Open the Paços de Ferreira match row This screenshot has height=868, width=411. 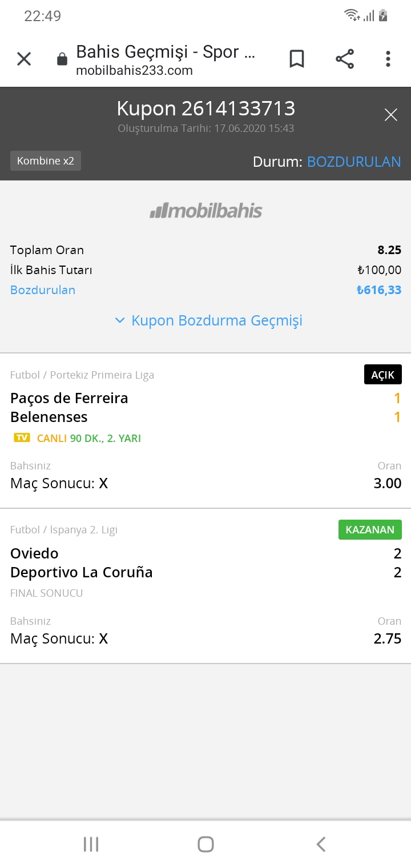click(x=205, y=431)
